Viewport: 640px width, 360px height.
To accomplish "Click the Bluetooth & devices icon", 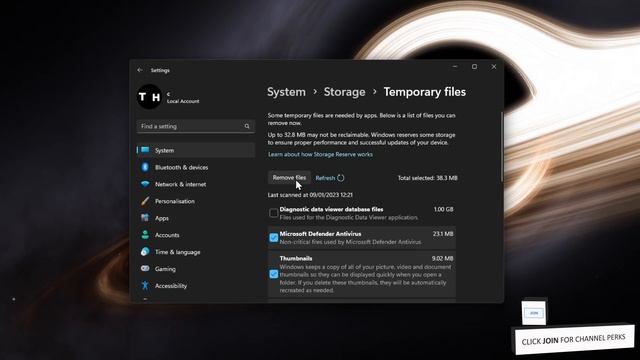I will pyautogui.click(x=145, y=167).
